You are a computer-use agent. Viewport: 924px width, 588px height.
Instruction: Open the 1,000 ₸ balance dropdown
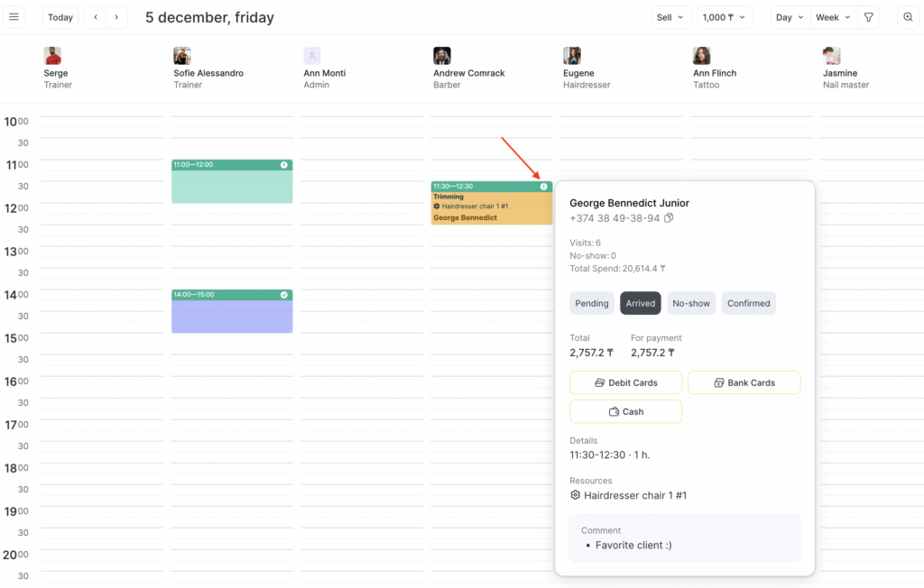point(725,17)
